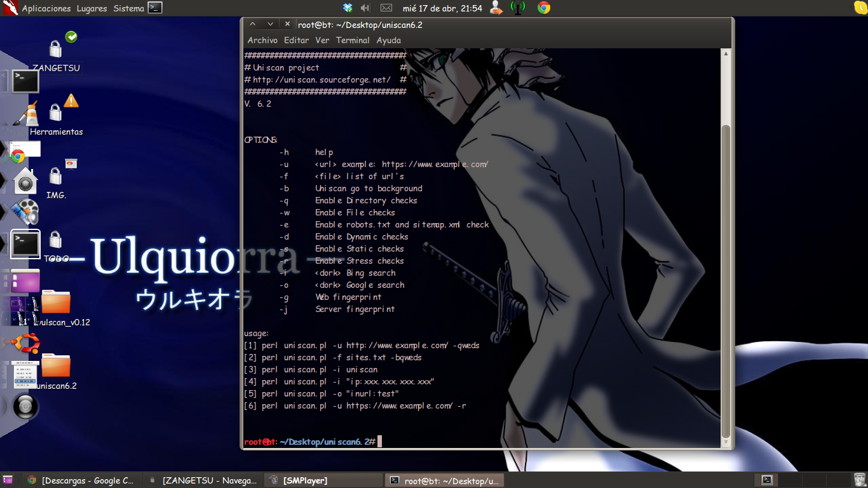This screenshot has height=488, width=868.
Task: Click the terminal command prompt line
Action: [x=313, y=442]
